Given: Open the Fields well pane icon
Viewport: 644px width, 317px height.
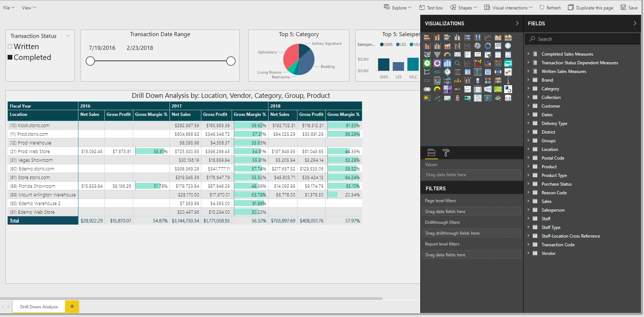Looking at the screenshot, I should coord(431,153).
